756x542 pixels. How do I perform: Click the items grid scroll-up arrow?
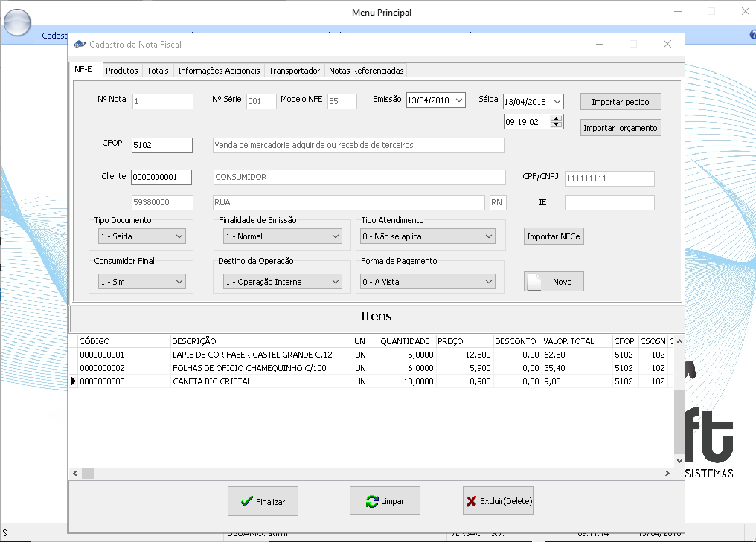(x=679, y=341)
